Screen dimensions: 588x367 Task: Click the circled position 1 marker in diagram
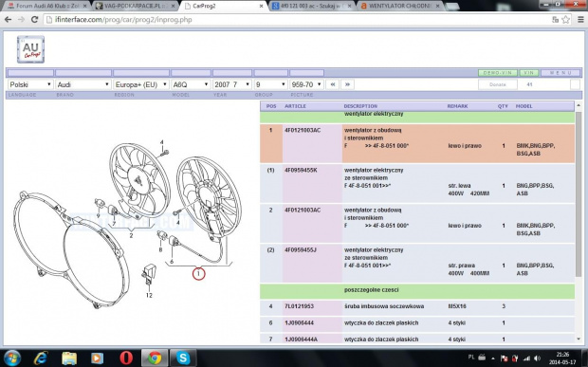click(198, 274)
